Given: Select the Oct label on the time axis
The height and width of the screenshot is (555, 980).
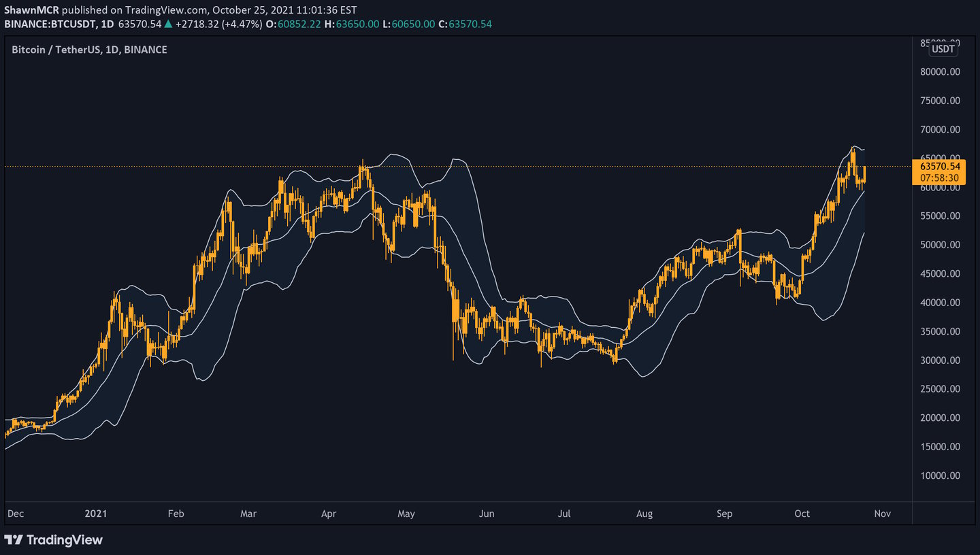Looking at the screenshot, I should 802,514.
